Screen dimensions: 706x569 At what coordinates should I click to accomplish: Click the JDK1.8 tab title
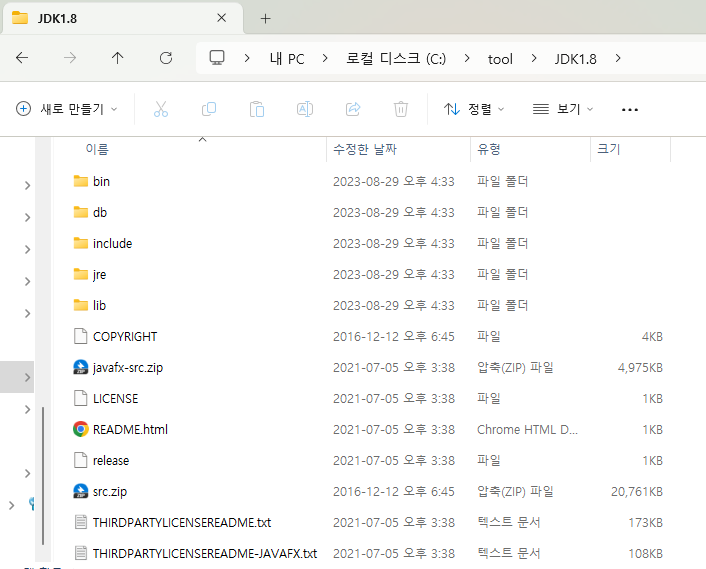(x=57, y=18)
